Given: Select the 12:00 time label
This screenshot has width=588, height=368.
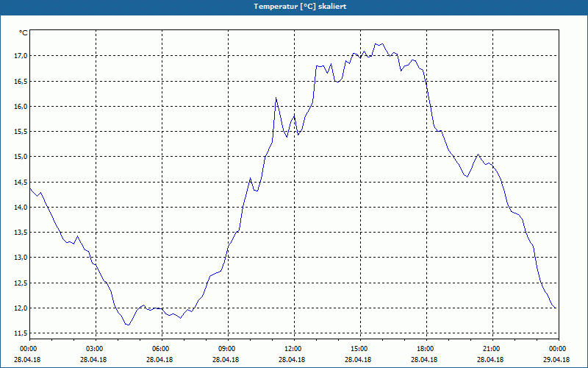Looking at the screenshot, I should coord(295,349).
